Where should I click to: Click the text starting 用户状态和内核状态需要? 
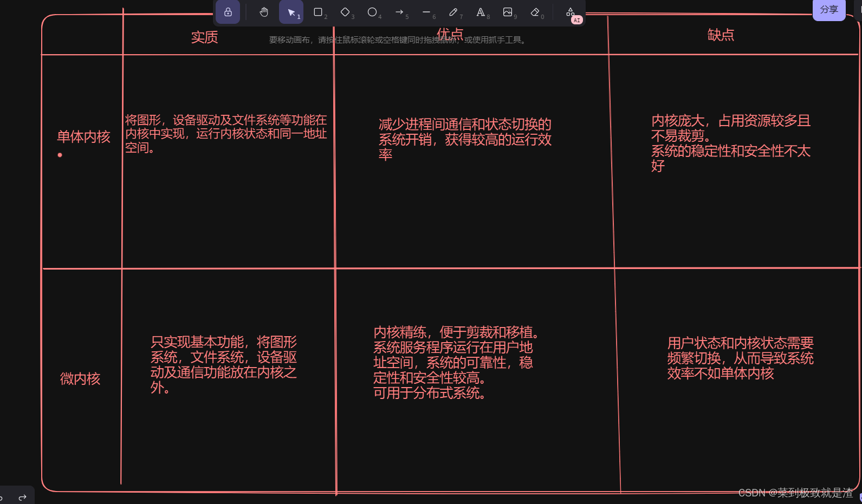[x=740, y=358]
